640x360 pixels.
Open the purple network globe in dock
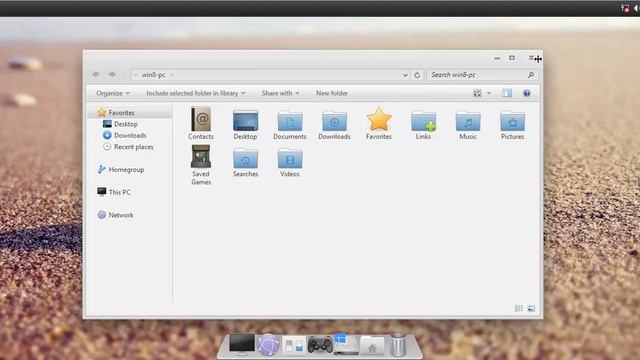(x=268, y=345)
